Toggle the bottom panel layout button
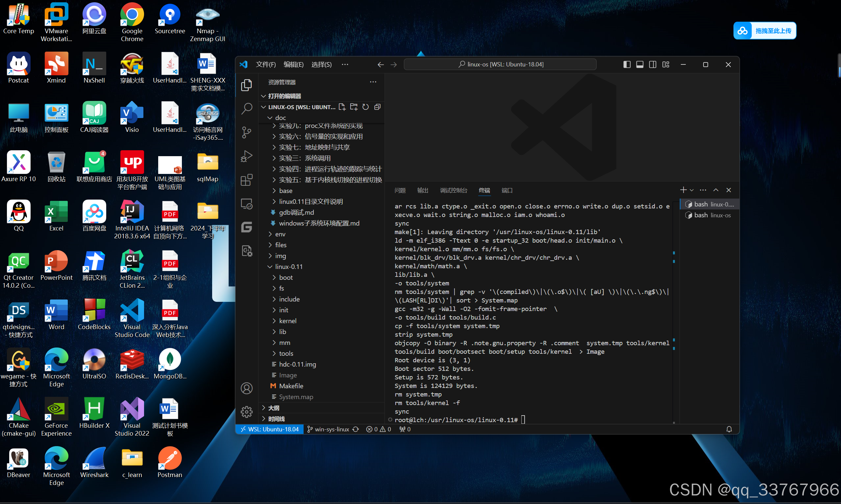Image resolution: width=841 pixels, height=504 pixels. point(640,64)
